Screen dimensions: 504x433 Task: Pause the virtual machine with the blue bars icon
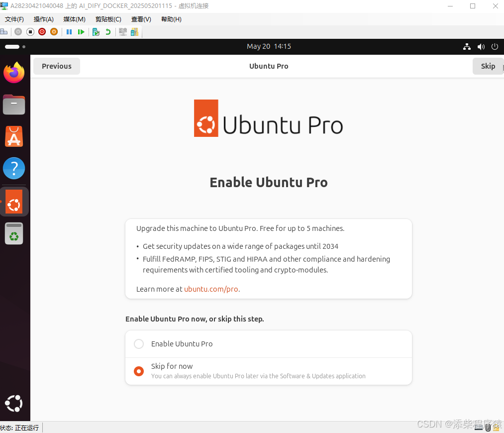(69, 32)
